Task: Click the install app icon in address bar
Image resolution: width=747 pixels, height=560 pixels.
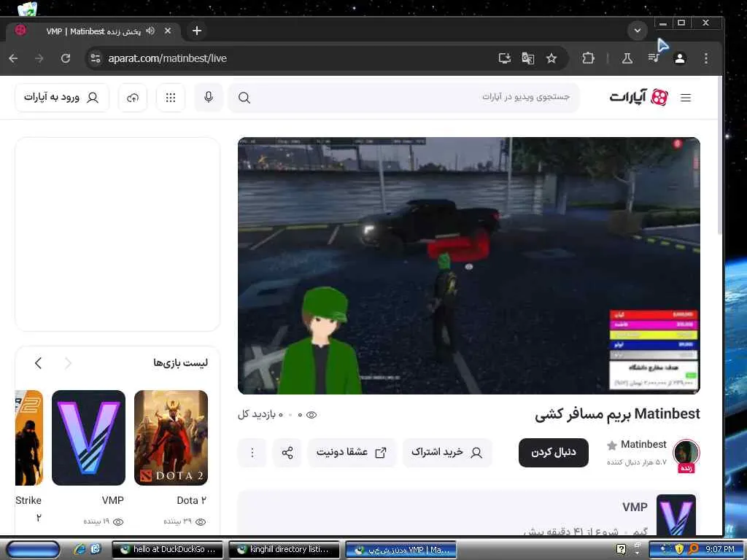Action: click(504, 58)
